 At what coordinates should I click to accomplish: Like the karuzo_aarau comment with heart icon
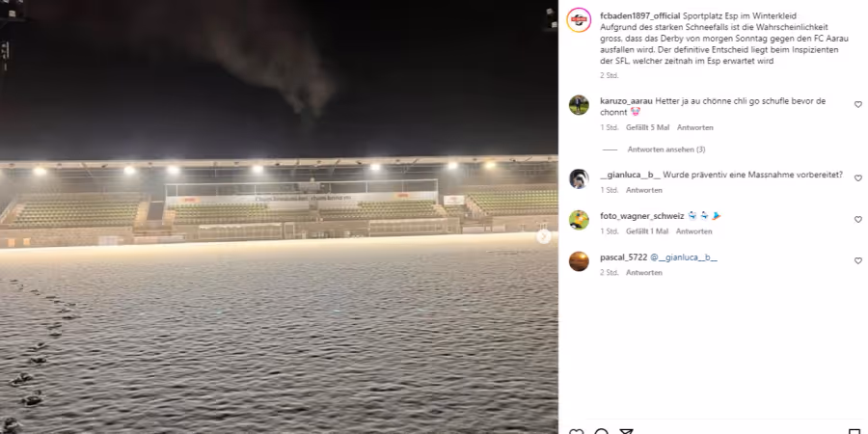858,104
